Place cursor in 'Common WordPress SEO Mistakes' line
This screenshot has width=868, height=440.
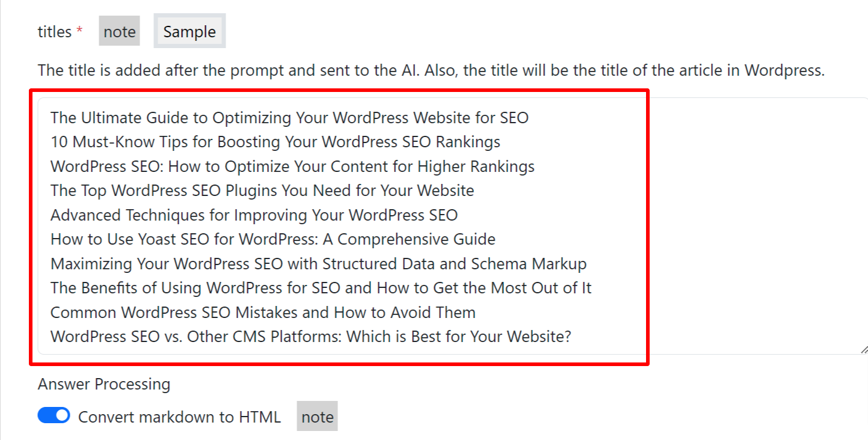coord(263,313)
